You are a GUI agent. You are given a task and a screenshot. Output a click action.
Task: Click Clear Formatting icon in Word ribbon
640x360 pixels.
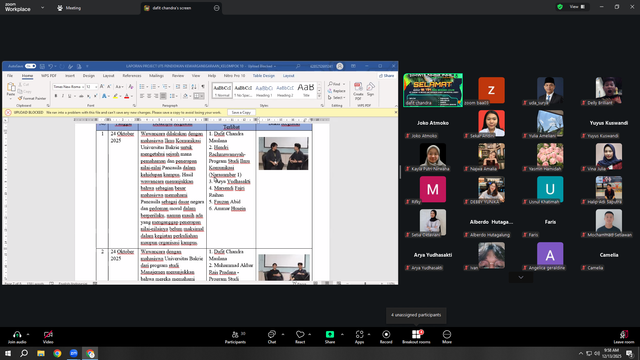pyautogui.click(x=131, y=87)
